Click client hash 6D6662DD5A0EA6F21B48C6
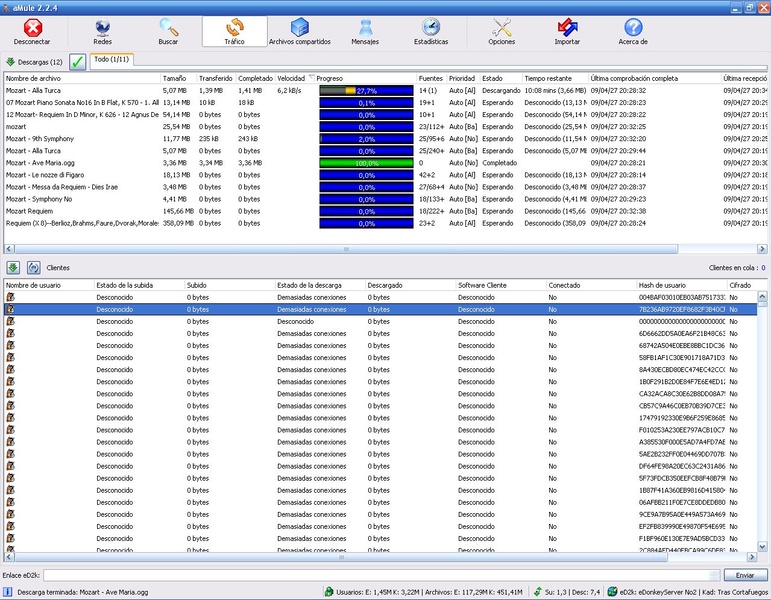This screenshot has height=600, width=771. pyautogui.click(x=682, y=333)
